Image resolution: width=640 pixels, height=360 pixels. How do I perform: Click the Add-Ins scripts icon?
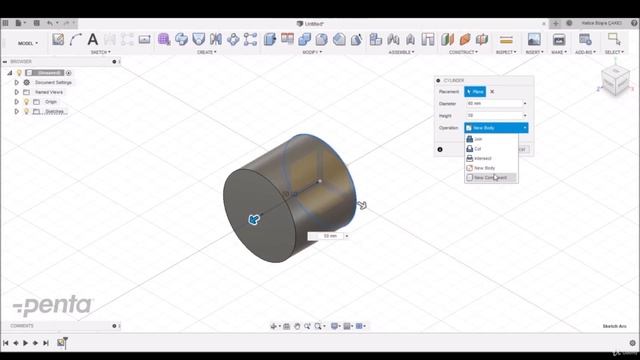585,39
